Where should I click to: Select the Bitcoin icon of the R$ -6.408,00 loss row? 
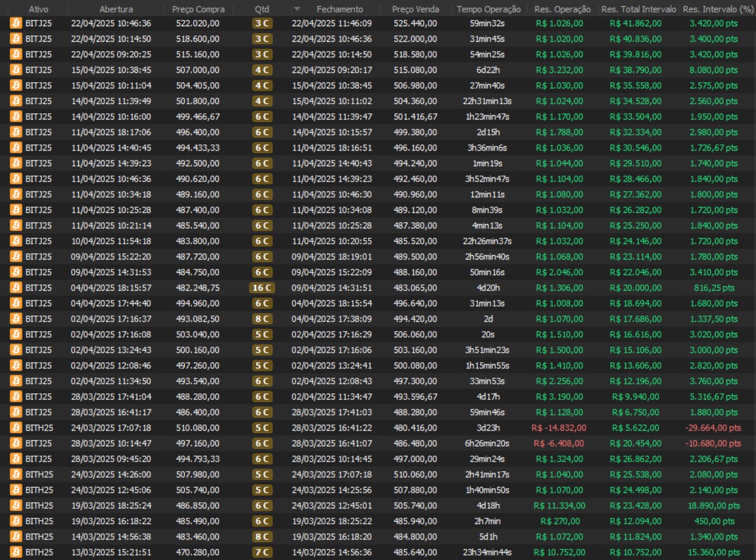tap(16, 443)
